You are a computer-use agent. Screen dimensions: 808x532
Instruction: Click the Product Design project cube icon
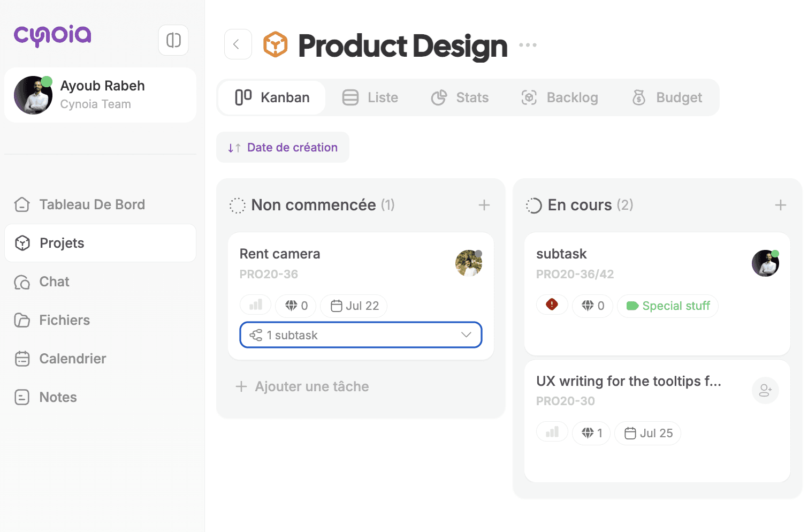point(276,45)
